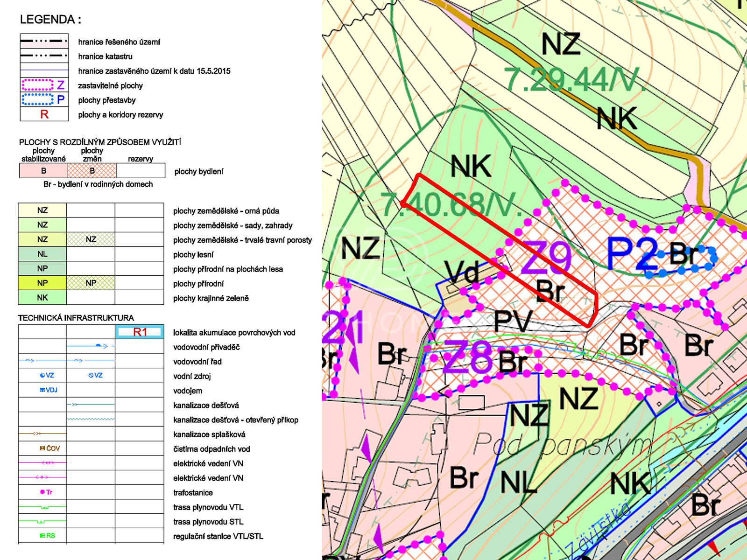Click the VDJ vodojem legend symbol

coord(49,390)
